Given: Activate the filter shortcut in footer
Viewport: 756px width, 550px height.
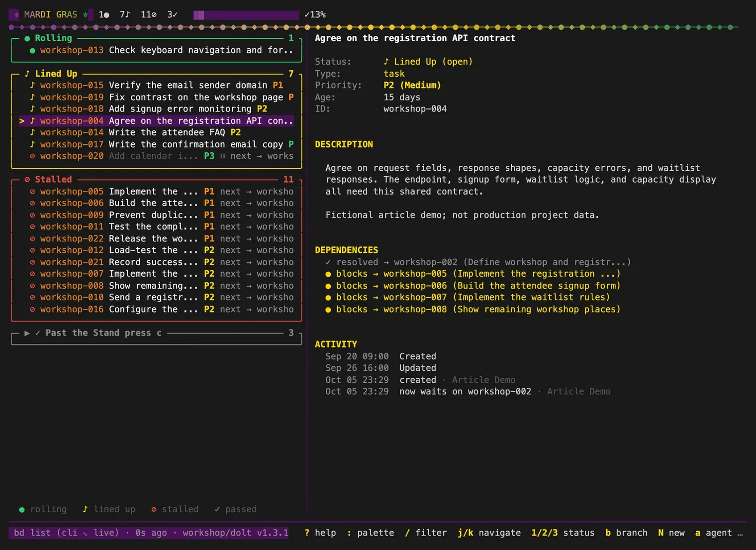Looking at the screenshot, I should (x=426, y=533).
